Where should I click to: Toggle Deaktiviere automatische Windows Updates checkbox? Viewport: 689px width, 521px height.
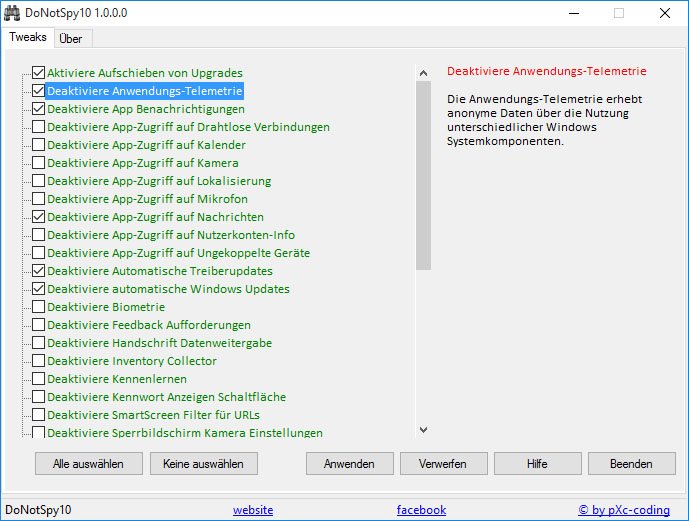(x=39, y=289)
